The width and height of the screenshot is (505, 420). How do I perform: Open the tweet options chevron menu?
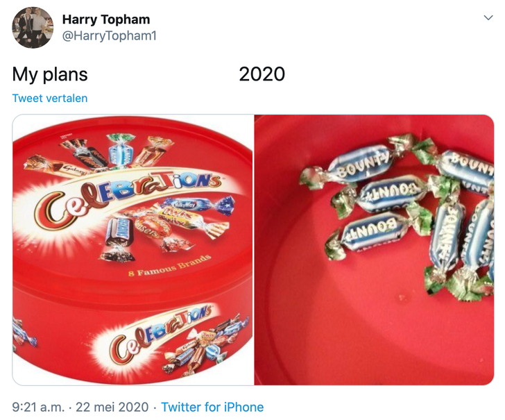(488, 19)
